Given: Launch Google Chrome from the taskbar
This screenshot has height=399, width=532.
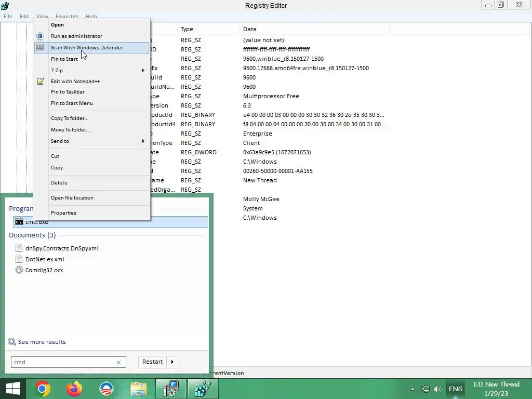Looking at the screenshot, I should pyautogui.click(x=42, y=389).
